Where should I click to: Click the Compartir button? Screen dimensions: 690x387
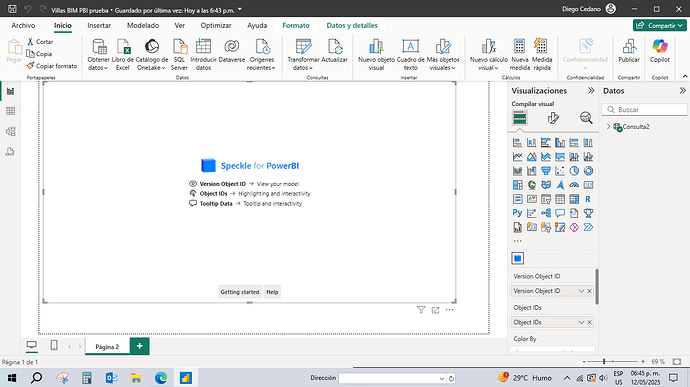[659, 26]
